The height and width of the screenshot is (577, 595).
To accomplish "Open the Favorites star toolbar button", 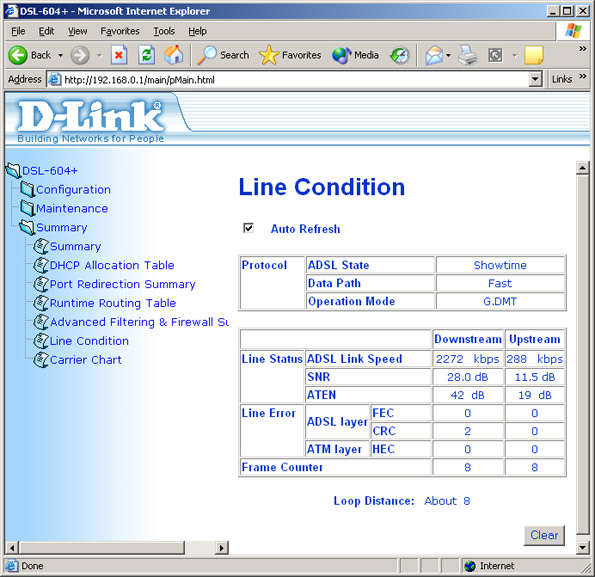I will [x=290, y=55].
